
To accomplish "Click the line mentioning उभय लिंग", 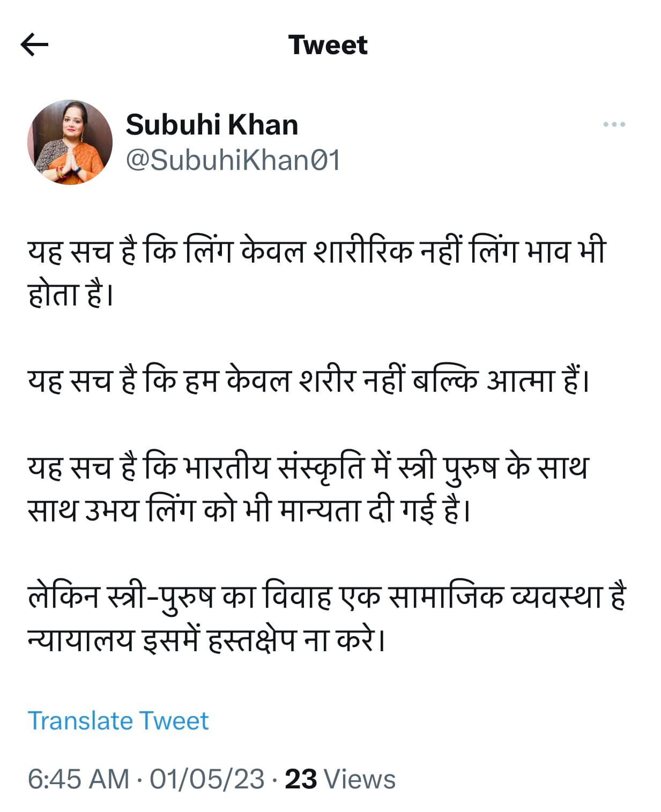I will (x=249, y=510).
